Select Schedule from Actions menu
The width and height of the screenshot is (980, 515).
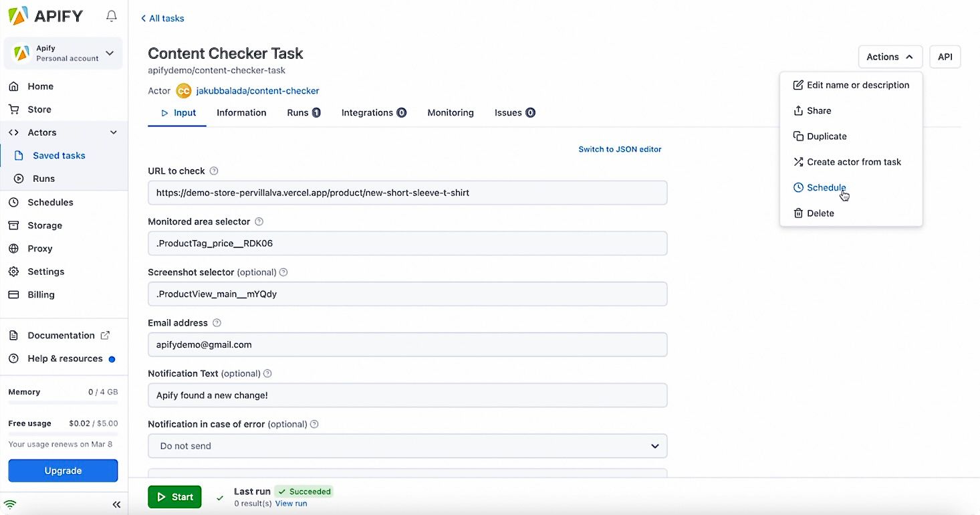pyautogui.click(x=851, y=187)
